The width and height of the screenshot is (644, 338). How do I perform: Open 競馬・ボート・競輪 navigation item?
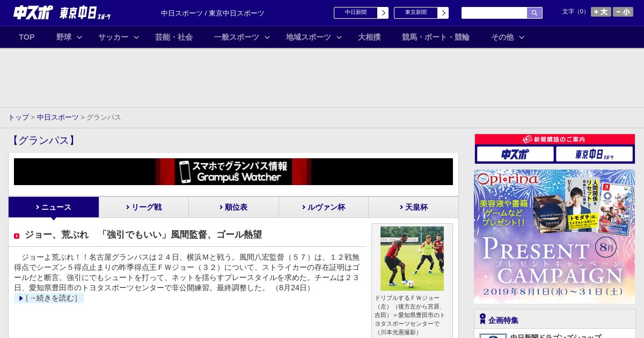click(x=436, y=37)
